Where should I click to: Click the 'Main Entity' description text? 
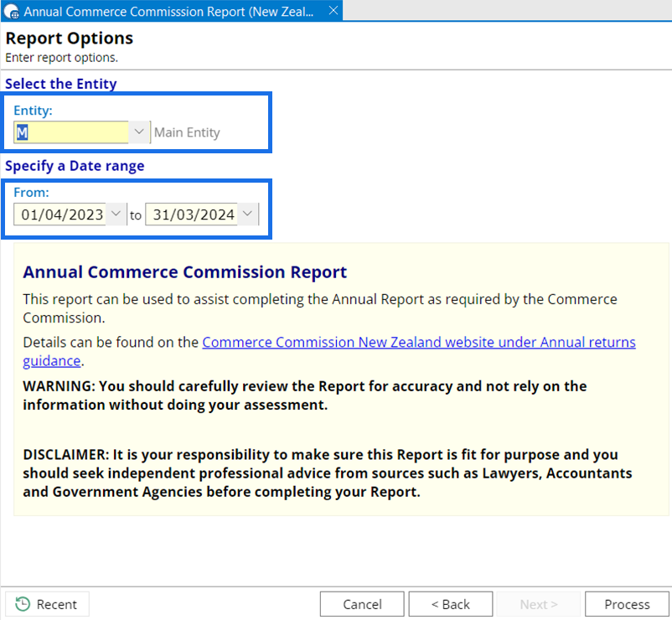point(187,132)
